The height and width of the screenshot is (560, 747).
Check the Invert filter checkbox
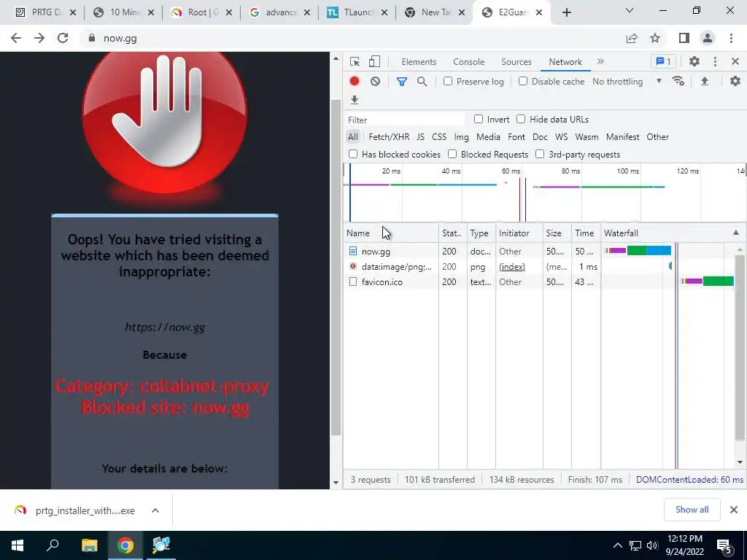click(x=479, y=119)
